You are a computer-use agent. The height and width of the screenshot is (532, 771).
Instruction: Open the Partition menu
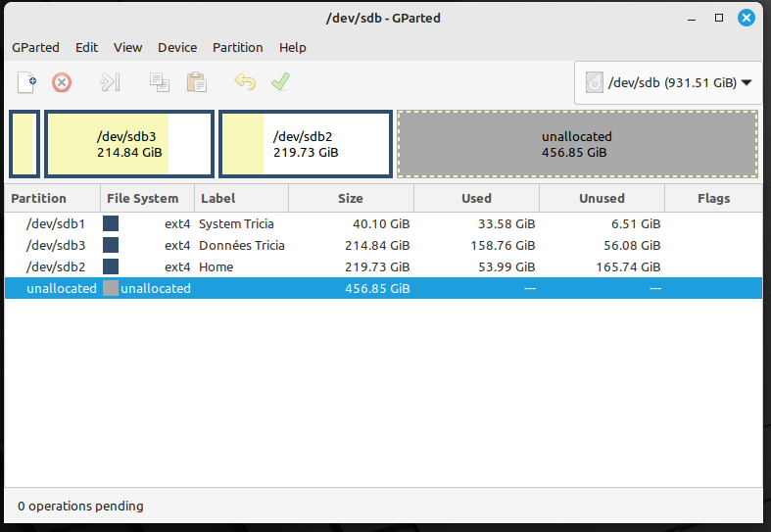coord(238,47)
